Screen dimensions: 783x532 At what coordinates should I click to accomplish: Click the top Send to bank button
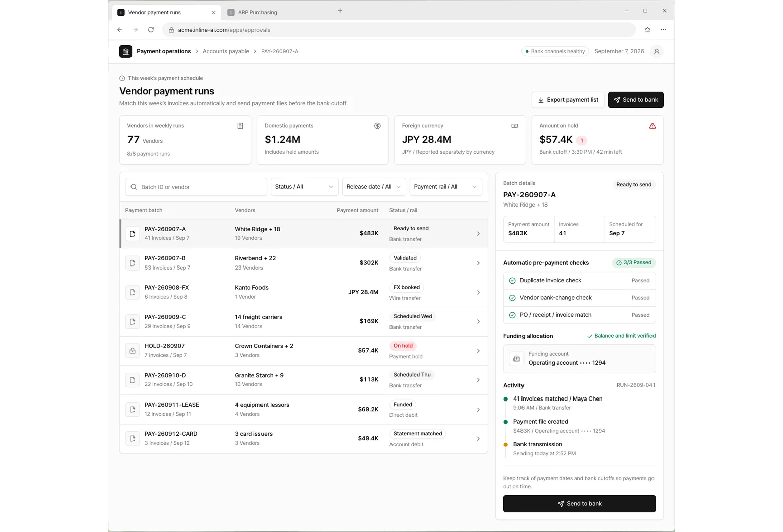(635, 100)
